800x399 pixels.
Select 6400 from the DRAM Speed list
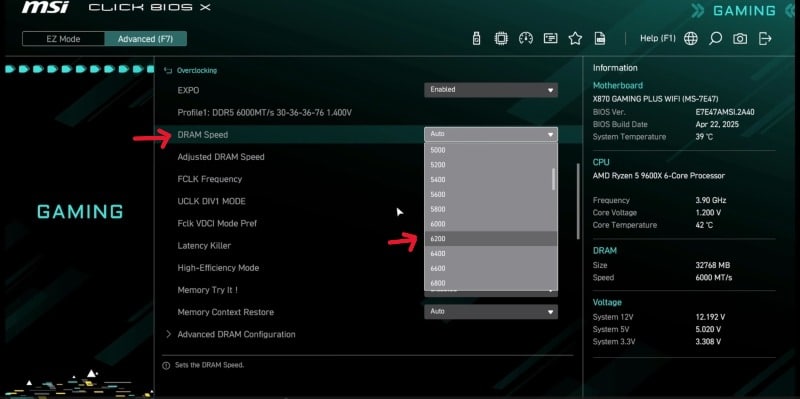pyautogui.click(x=491, y=254)
